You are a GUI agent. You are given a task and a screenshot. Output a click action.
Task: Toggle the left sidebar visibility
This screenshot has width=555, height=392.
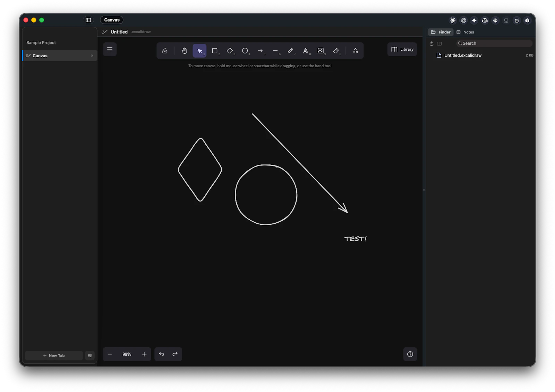[x=88, y=20]
